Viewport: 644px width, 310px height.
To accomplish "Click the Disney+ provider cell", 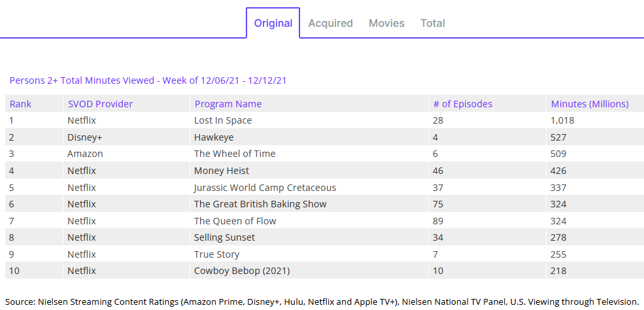I will [84, 137].
